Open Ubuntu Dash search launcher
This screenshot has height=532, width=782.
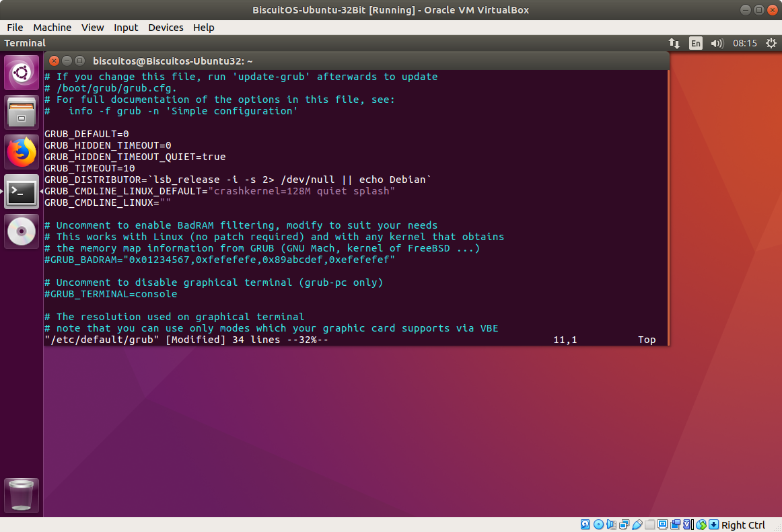point(22,73)
